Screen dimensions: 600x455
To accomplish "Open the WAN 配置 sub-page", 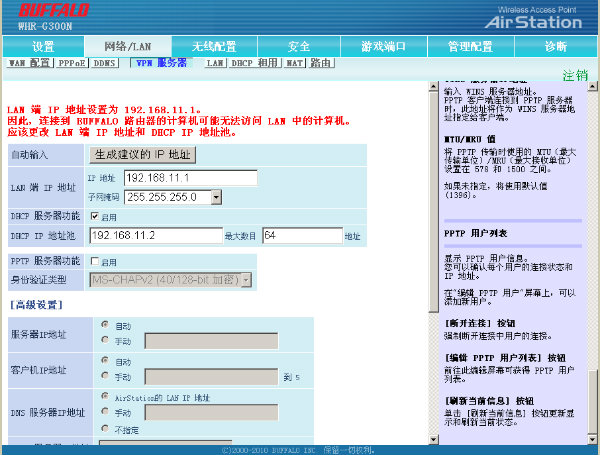I will (x=29, y=63).
